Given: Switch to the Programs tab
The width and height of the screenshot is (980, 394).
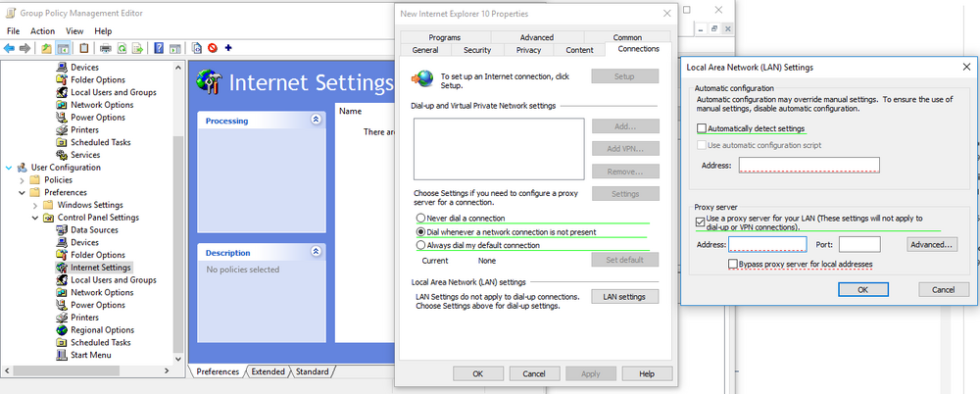Looking at the screenshot, I should (445, 37).
